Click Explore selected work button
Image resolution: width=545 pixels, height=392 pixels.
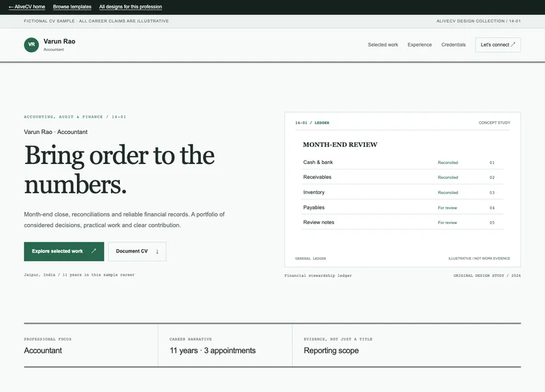pyautogui.click(x=64, y=251)
